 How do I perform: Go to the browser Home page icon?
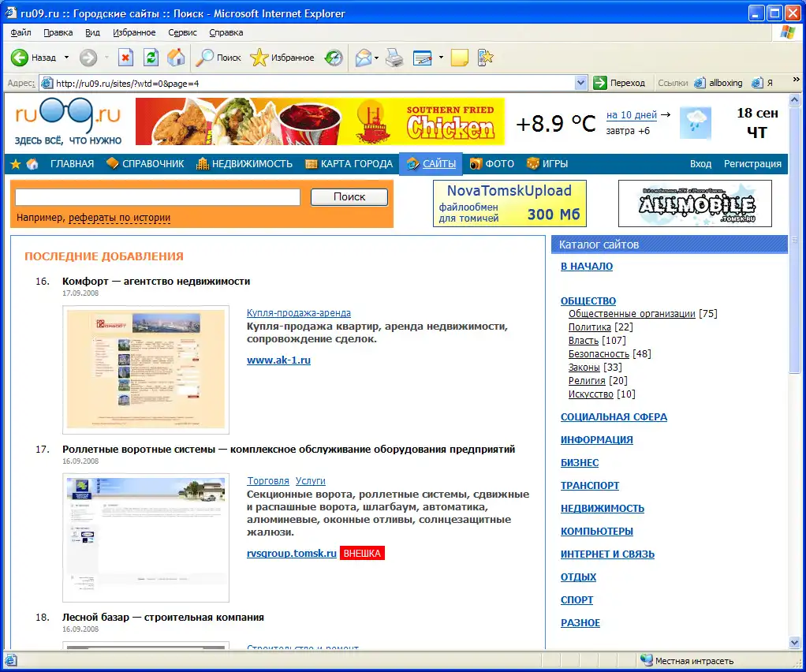[x=176, y=58]
